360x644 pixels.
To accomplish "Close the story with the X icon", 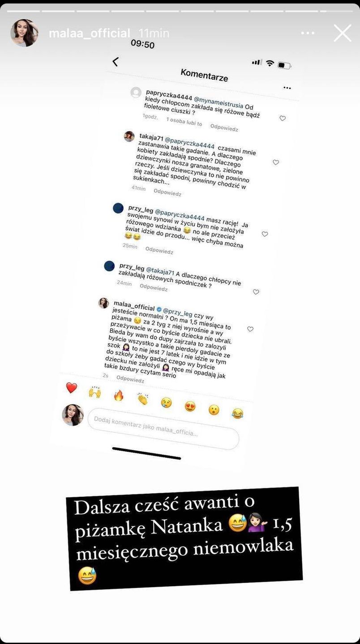I will coord(343,33).
